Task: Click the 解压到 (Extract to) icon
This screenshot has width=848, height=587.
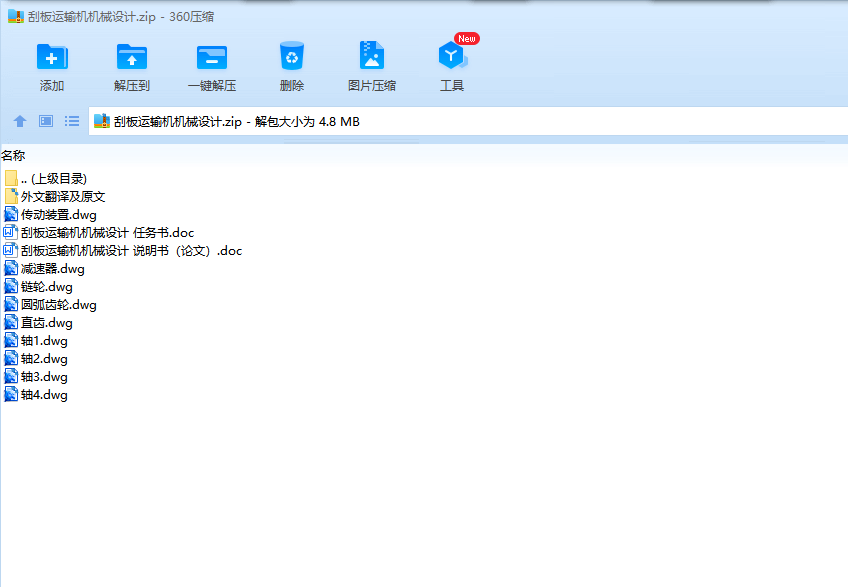Action: click(132, 56)
